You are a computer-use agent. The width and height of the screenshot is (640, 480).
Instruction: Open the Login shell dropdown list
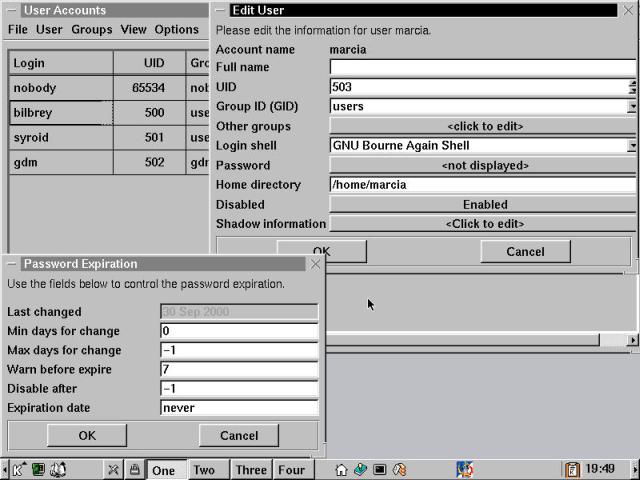[x=632, y=146]
